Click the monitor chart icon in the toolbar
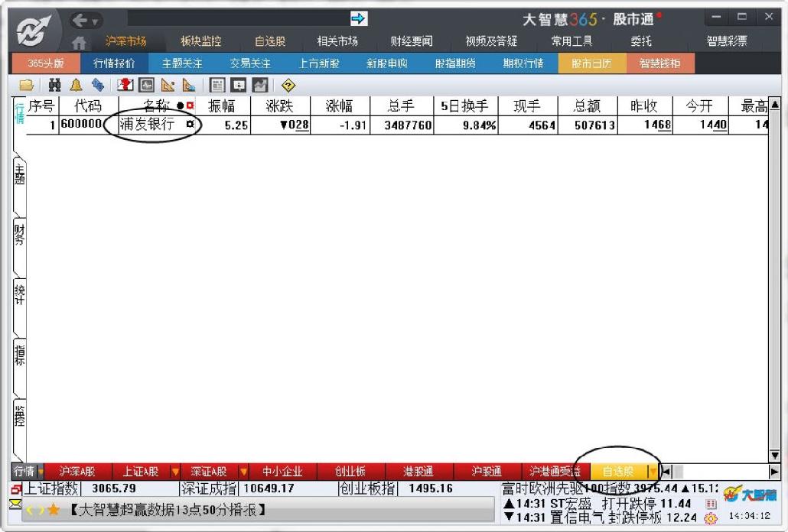The height and width of the screenshot is (532, 788). pos(146,86)
